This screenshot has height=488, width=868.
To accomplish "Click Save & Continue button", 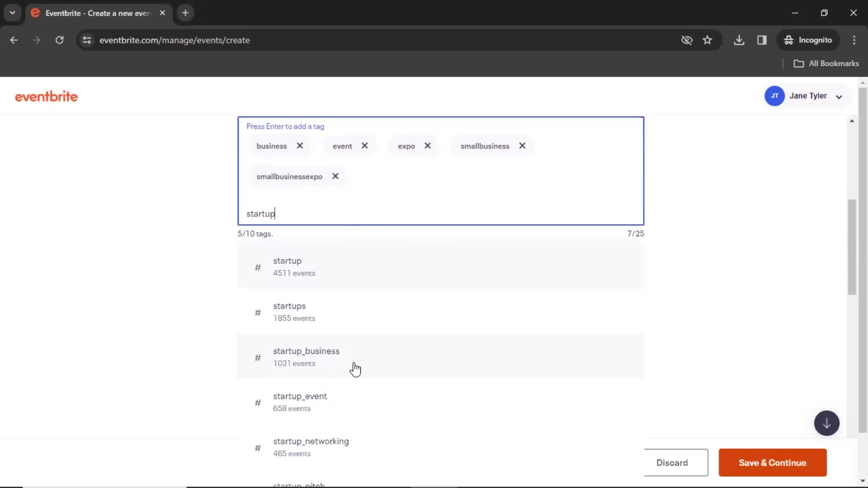I will pyautogui.click(x=773, y=463).
